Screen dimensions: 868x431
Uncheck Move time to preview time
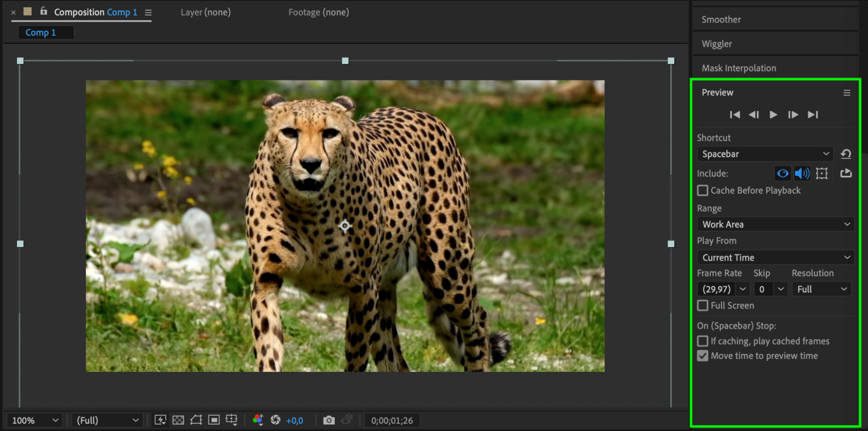tap(703, 356)
